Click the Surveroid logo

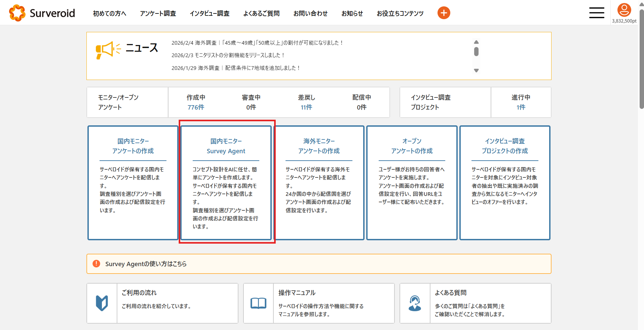[x=42, y=13]
